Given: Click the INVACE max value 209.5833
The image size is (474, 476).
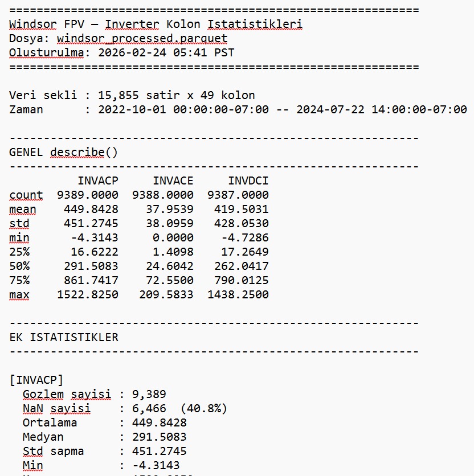Looking at the screenshot, I should [x=166, y=294].
